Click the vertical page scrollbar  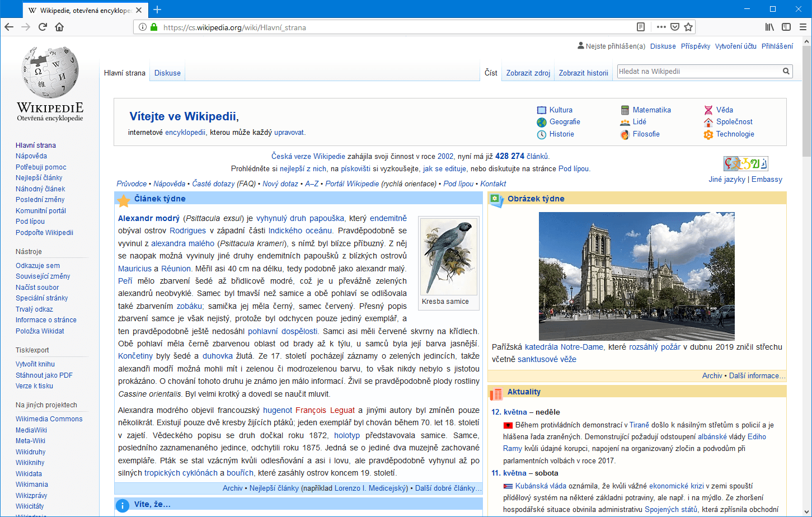(x=806, y=101)
